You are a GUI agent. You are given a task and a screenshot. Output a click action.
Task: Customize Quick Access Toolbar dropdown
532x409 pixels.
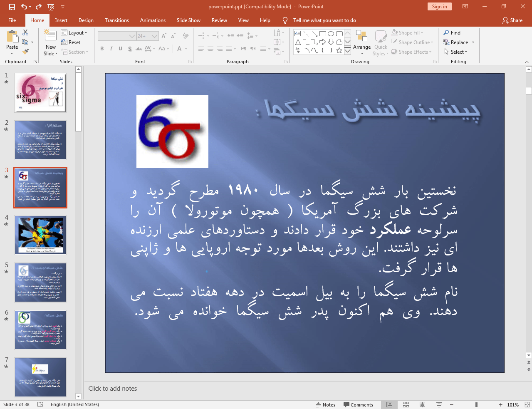pyautogui.click(x=63, y=7)
